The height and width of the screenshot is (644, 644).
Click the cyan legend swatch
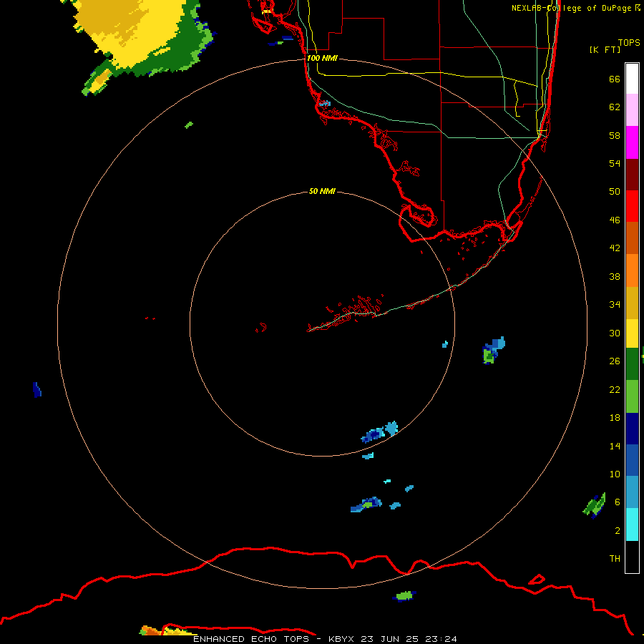(x=632, y=525)
